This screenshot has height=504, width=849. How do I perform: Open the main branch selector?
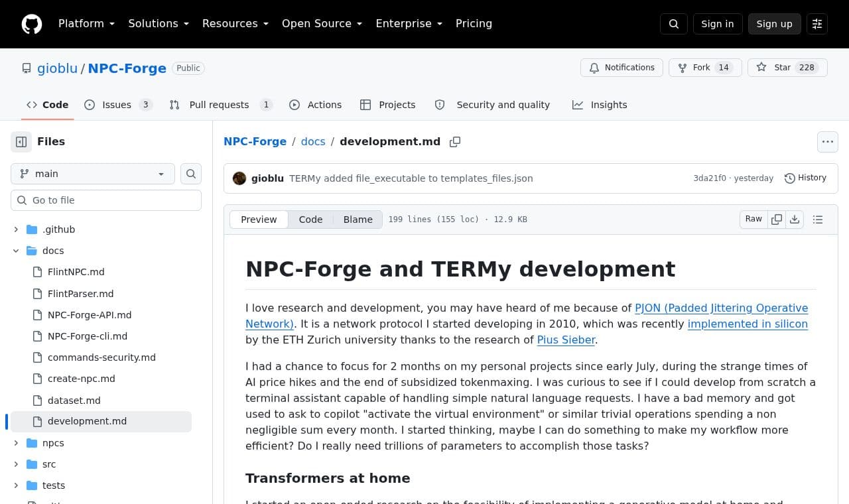(93, 174)
